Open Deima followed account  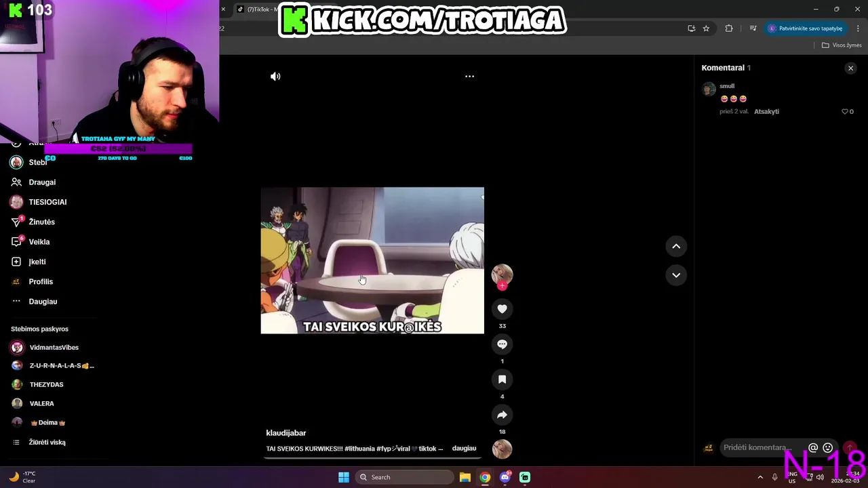click(x=47, y=423)
